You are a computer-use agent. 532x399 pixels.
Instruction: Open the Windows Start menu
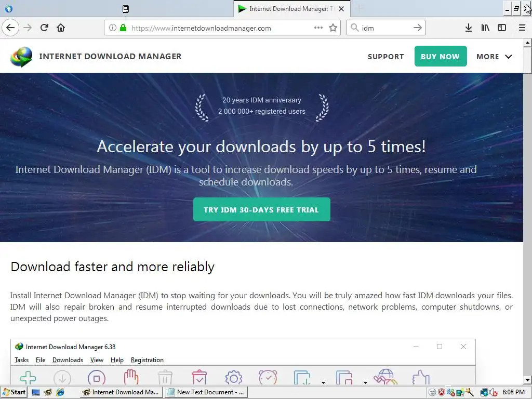(x=14, y=392)
